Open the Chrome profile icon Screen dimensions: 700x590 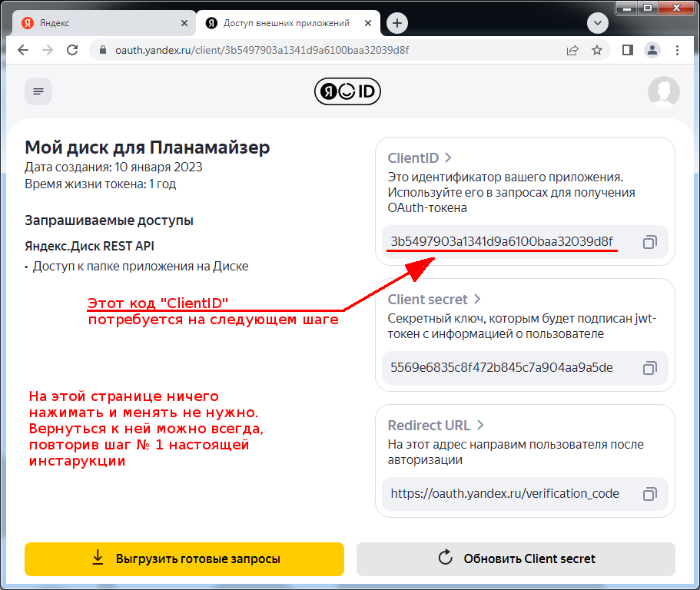(652, 50)
